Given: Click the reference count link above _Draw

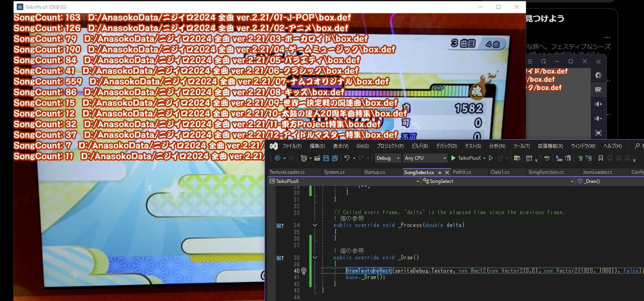Looking at the screenshot, I should click(349, 251).
